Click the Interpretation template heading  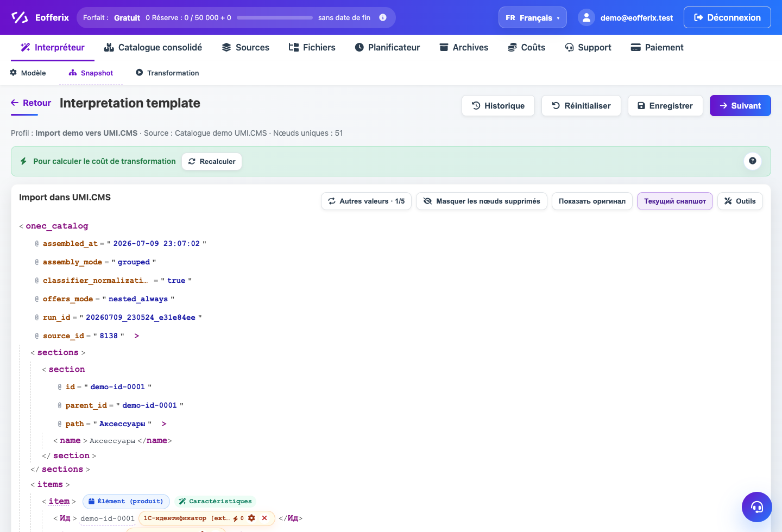pyautogui.click(x=130, y=103)
